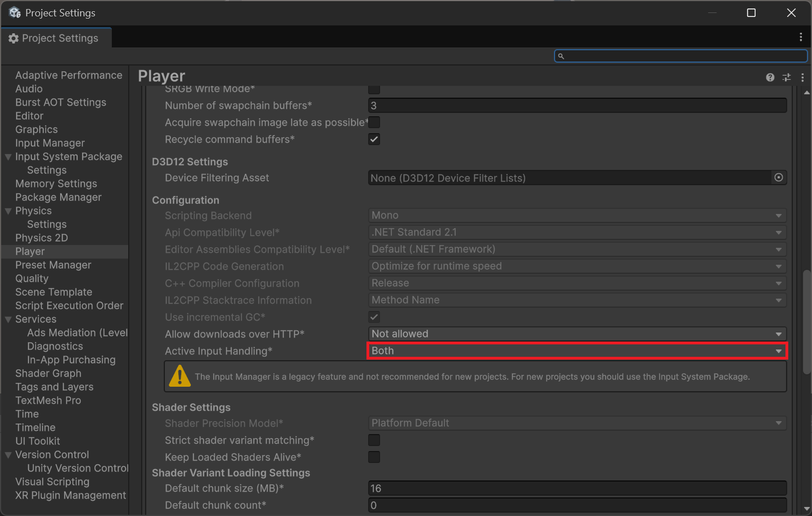
Task: Collapse the Input System Package tree arrow
Action: coord(8,157)
